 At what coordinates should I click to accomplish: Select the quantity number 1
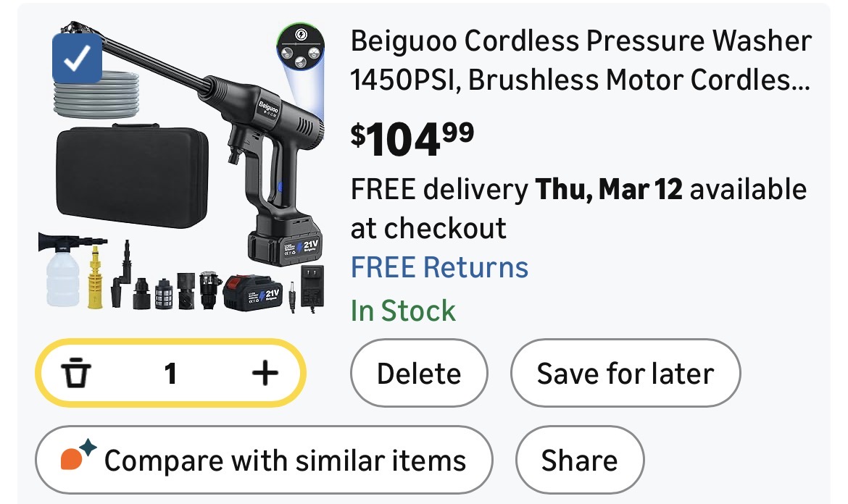tap(170, 374)
